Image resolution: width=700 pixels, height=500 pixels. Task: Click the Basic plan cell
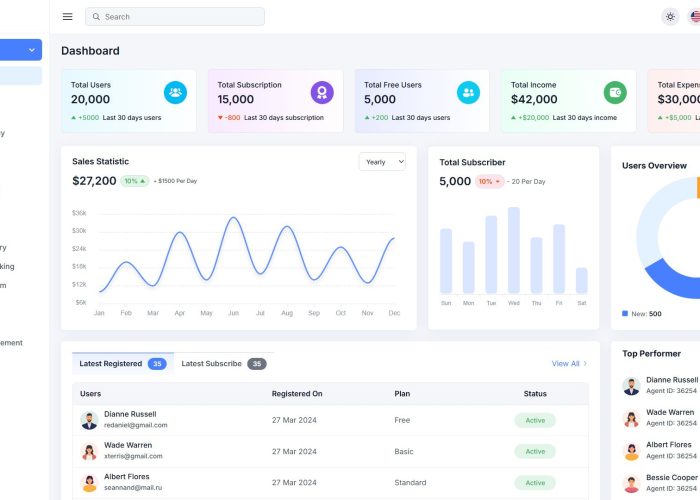[404, 451]
